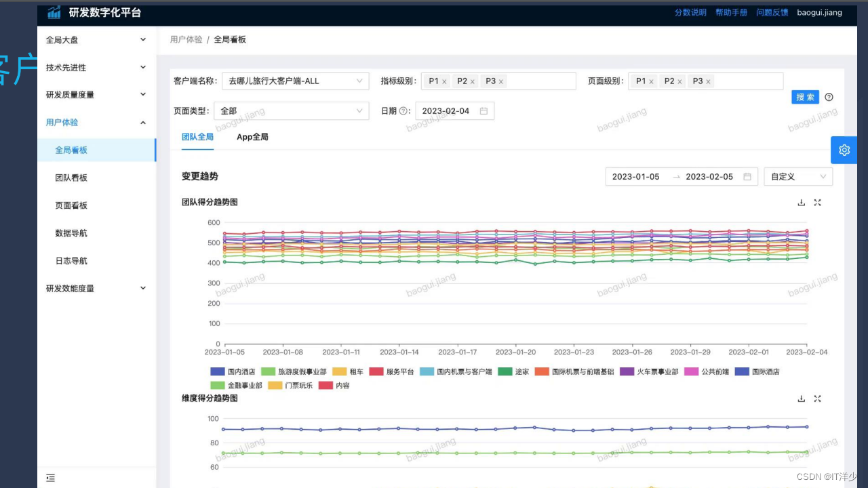868x488 pixels.
Task: Toggle 国际机票与前端基础 legend series
Action: (x=574, y=372)
